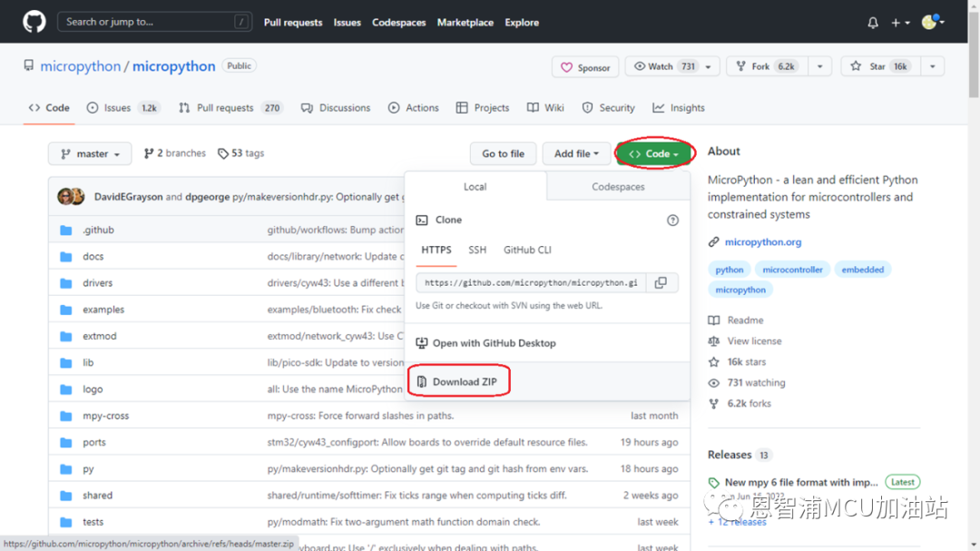Image resolution: width=980 pixels, height=551 pixels.
Task: Open Marketplace in top navigation
Action: pos(465,23)
